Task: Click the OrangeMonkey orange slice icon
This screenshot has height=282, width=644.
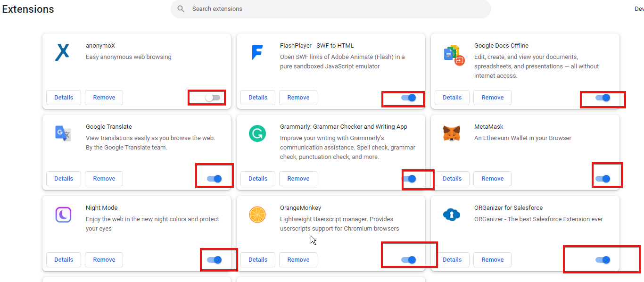Action: (257, 215)
